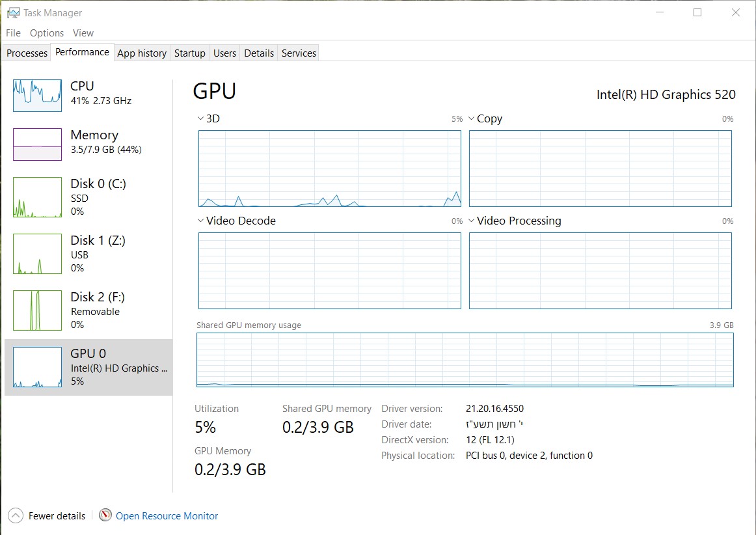Open the File menu

(13, 33)
